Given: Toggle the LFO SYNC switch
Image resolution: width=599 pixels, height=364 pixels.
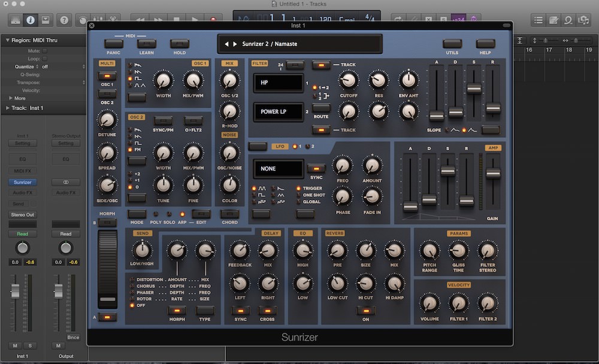Looking at the screenshot, I should click(x=316, y=168).
